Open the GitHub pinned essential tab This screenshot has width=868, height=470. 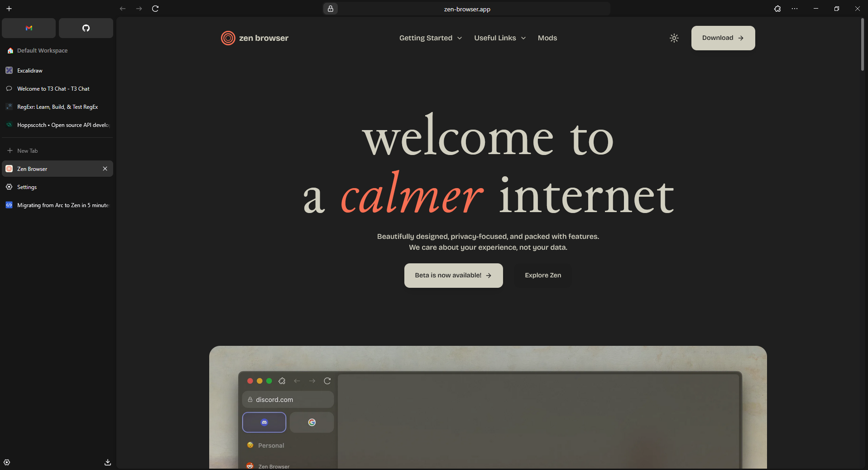tap(86, 28)
